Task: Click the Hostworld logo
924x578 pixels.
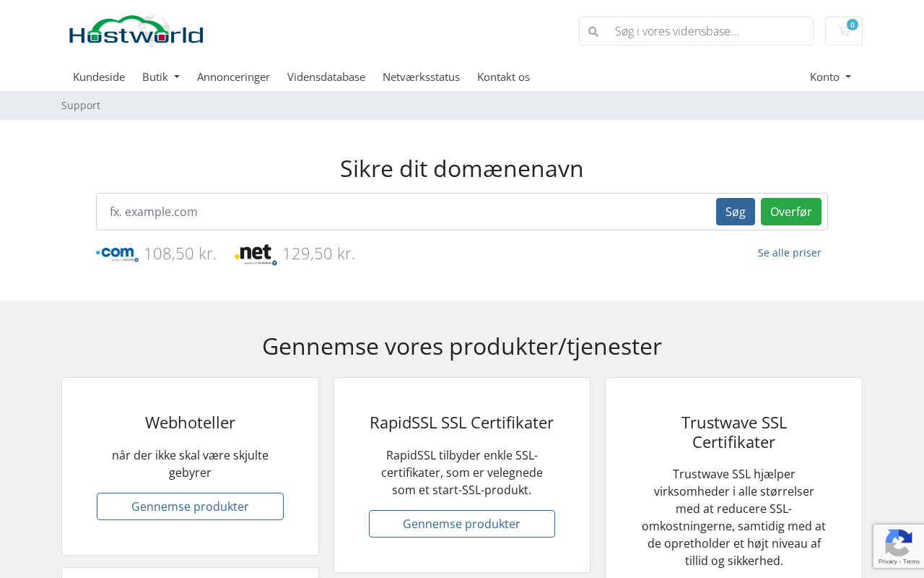Action: (136, 32)
